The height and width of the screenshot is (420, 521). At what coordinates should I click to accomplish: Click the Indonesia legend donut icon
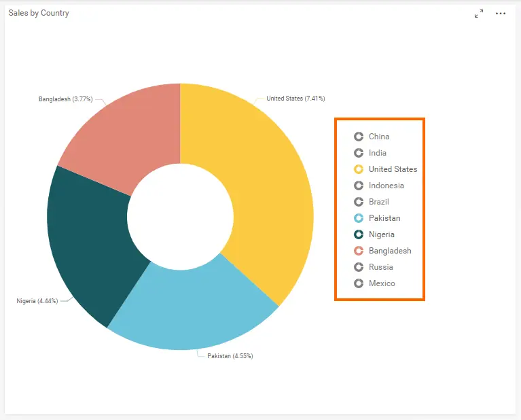(x=359, y=186)
